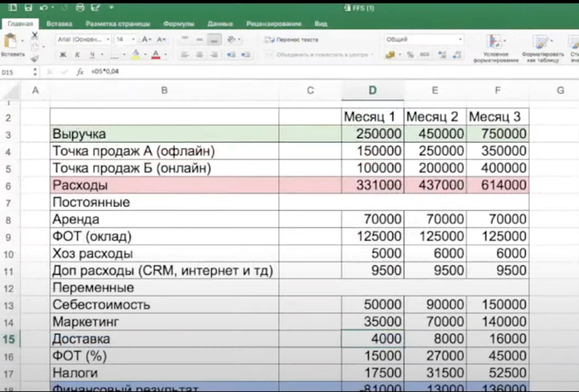
Task: Select column D header
Action: pyautogui.click(x=373, y=91)
